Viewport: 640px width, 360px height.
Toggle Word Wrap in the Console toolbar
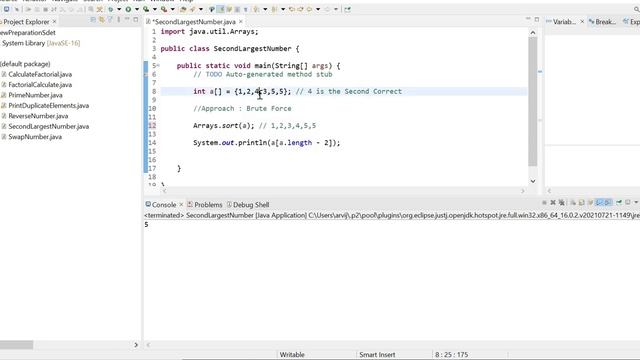coord(591,202)
